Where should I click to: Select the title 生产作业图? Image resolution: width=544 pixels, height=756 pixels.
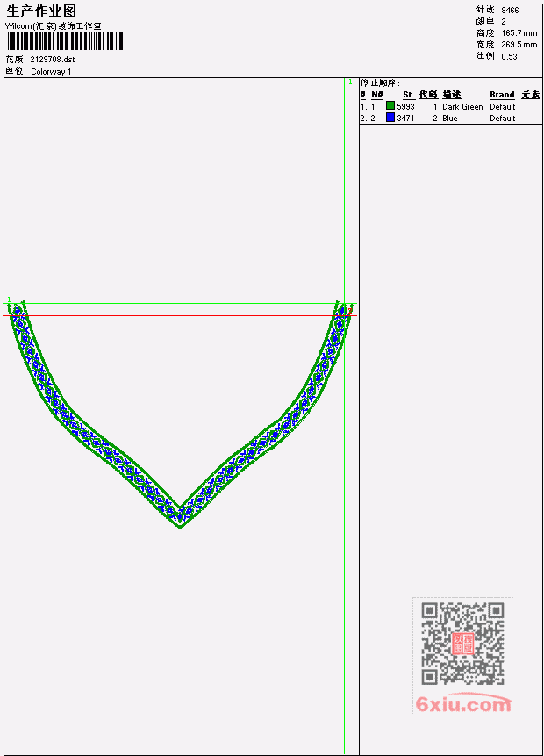41,11
